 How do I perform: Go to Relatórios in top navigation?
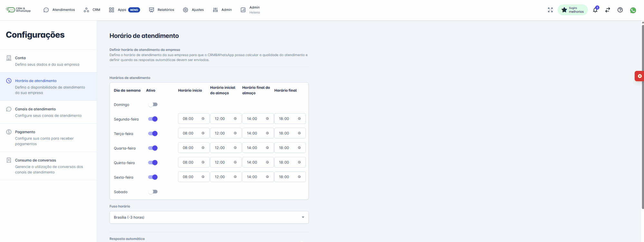[162, 10]
